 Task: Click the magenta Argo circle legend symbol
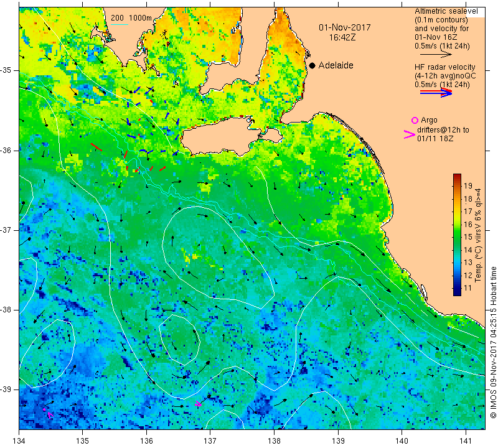(415, 120)
